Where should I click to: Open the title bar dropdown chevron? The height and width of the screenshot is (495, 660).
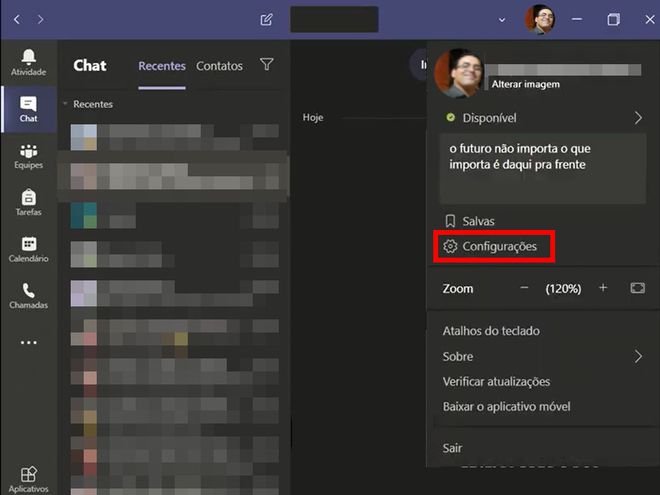pos(502,19)
